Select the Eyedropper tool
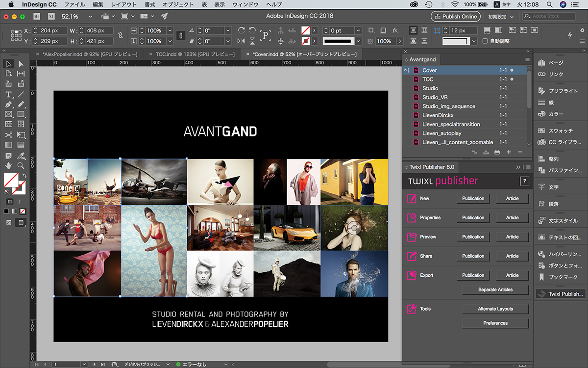This screenshot has width=588, height=368. click(x=21, y=156)
